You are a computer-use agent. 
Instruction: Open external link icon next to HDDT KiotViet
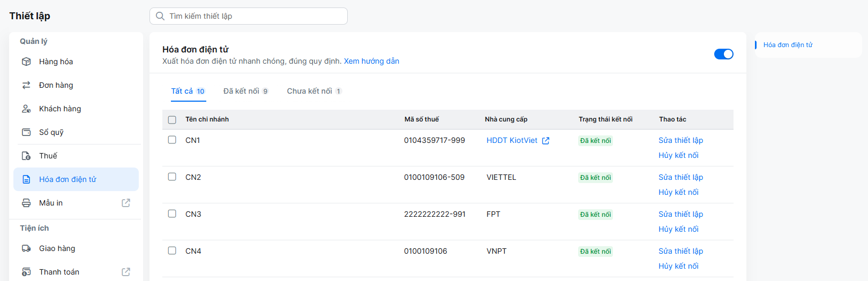tap(545, 141)
